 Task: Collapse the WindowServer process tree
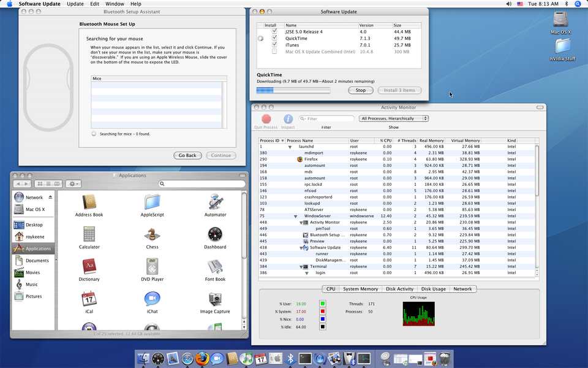tap(295, 217)
